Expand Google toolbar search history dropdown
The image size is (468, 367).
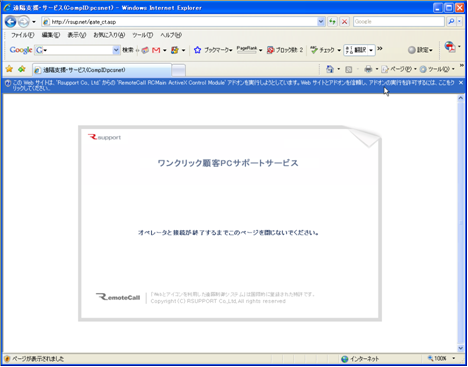click(116, 50)
